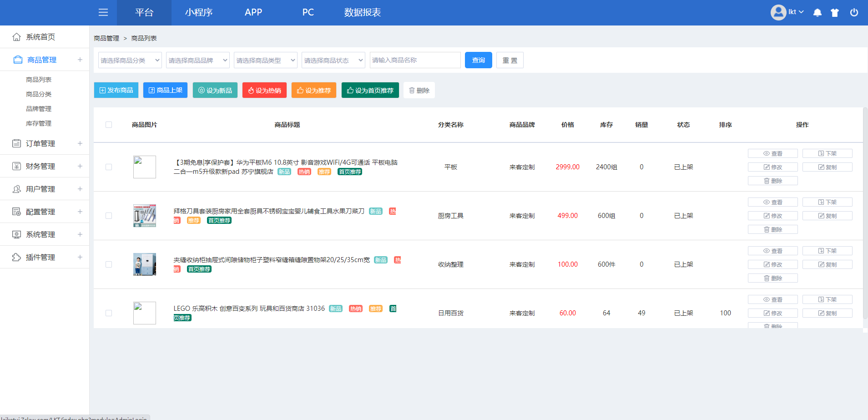Click the product name search input
868x420 pixels.
click(415, 60)
